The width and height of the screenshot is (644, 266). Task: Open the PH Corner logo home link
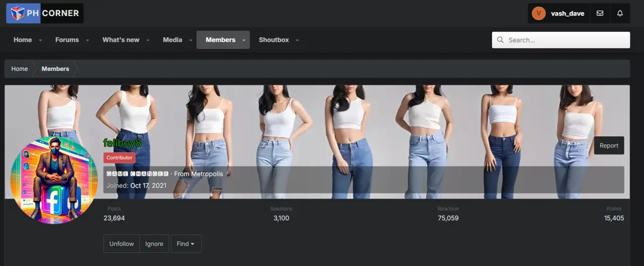point(45,13)
